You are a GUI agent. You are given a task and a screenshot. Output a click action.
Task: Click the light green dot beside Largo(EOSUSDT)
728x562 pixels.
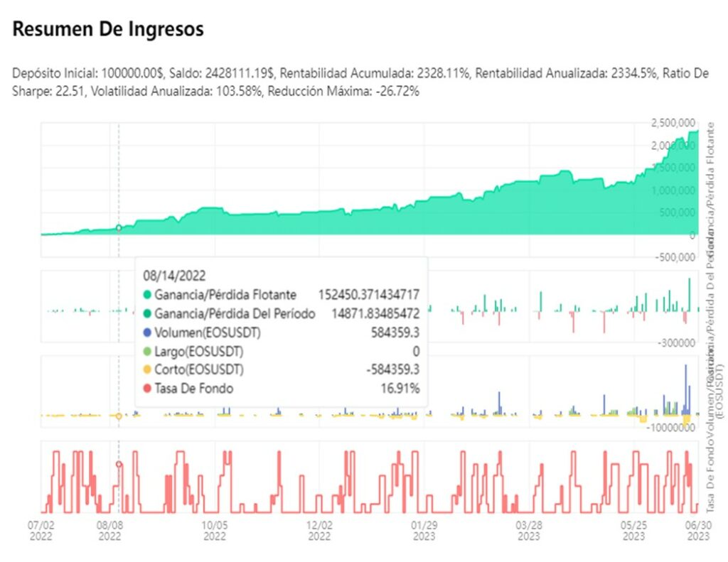147,351
